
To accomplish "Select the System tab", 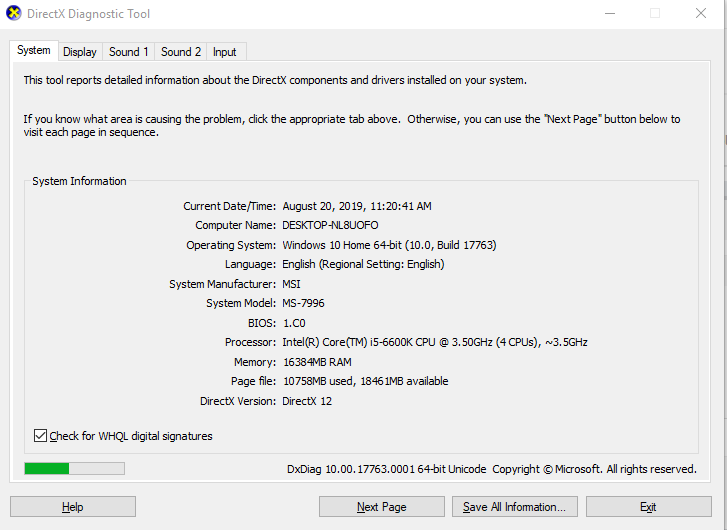I will (x=34, y=50).
